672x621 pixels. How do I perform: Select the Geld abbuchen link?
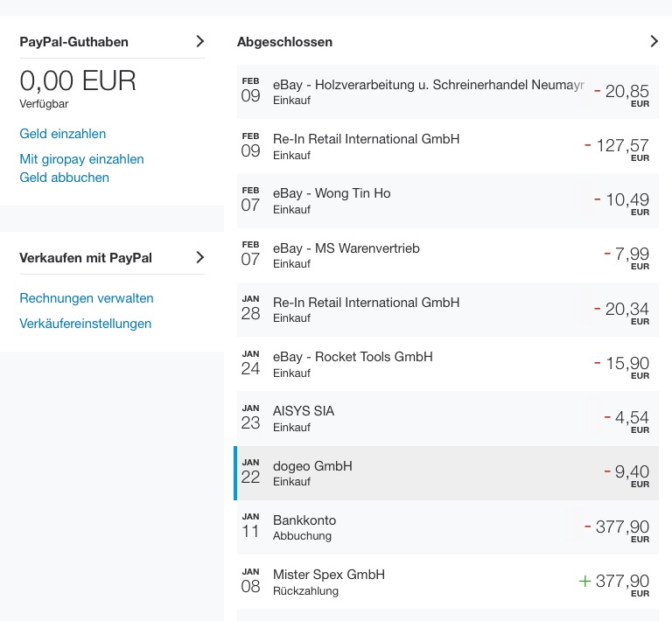65,178
